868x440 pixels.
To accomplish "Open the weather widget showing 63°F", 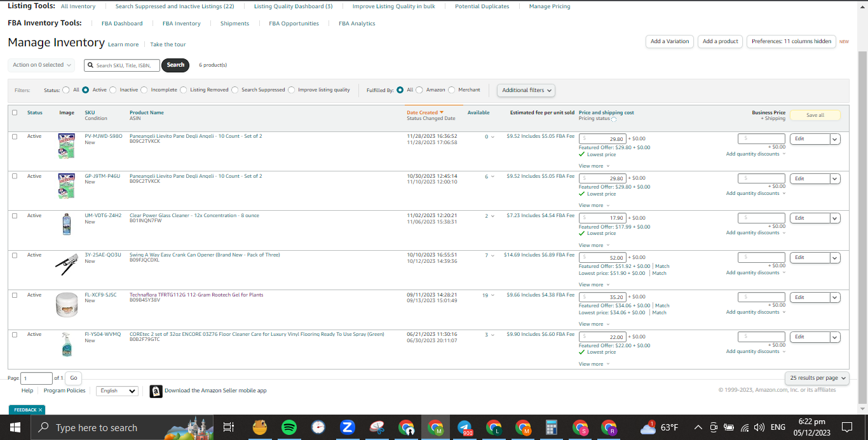I will point(659,427).
